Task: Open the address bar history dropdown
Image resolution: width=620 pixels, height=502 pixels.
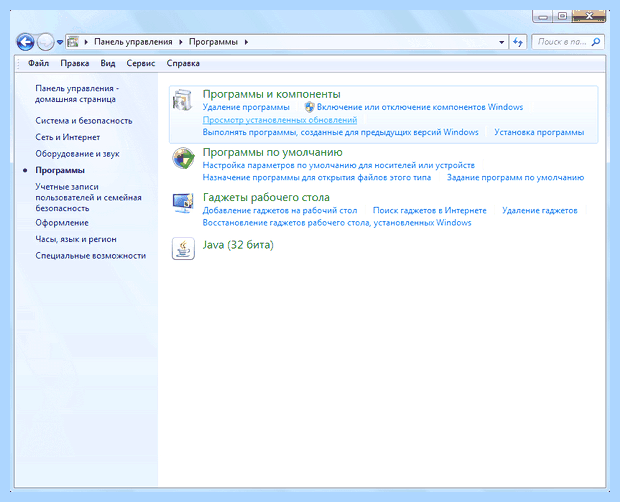Action: click(501, 42)
